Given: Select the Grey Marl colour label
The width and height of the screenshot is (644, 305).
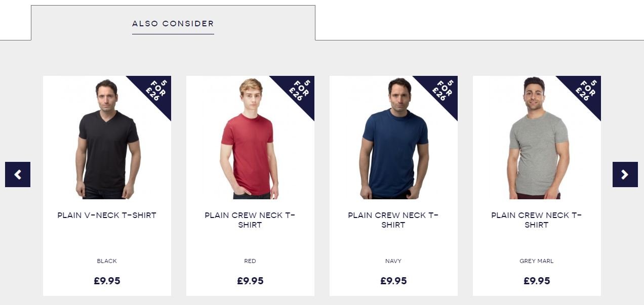Looking at the screenshot, I should point(537,261).
